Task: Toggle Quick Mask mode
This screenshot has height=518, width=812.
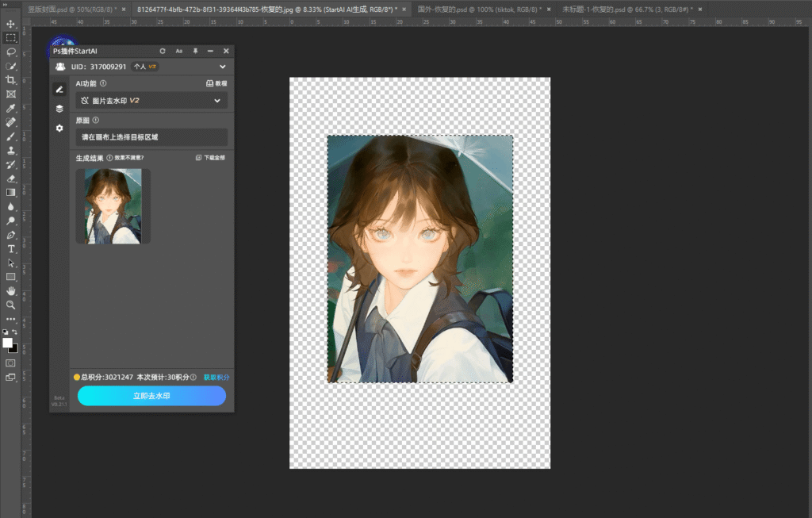Action: point(11,363)
